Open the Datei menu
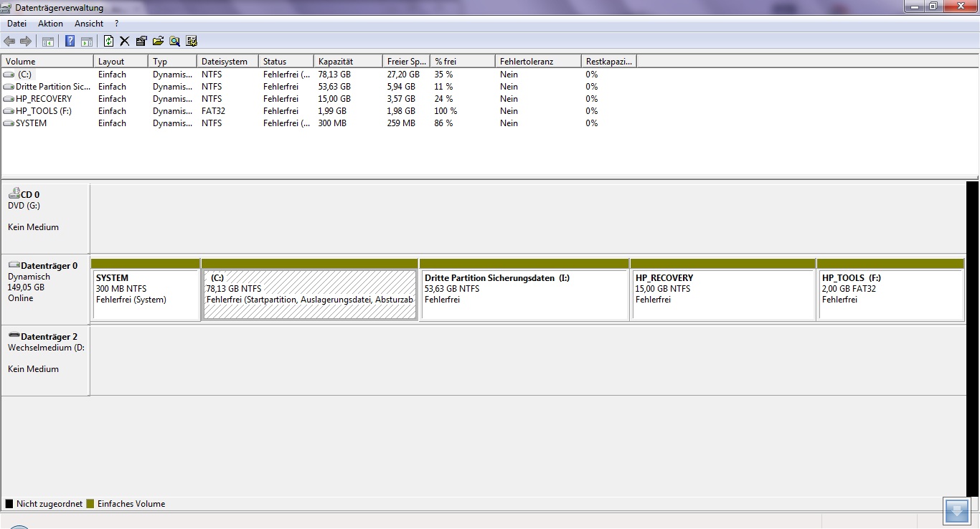 (x=17, y=24)
